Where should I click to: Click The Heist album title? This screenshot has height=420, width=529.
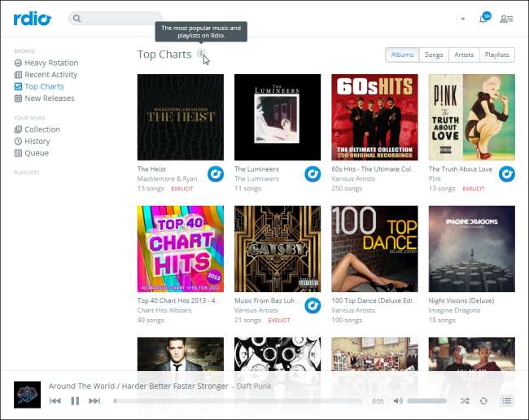(x=151, y=169)
